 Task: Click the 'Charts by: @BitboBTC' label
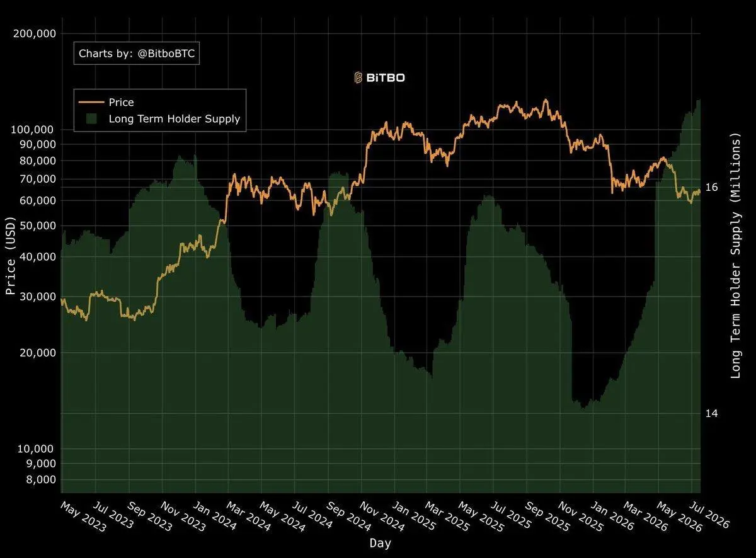(x=137, y=54)
